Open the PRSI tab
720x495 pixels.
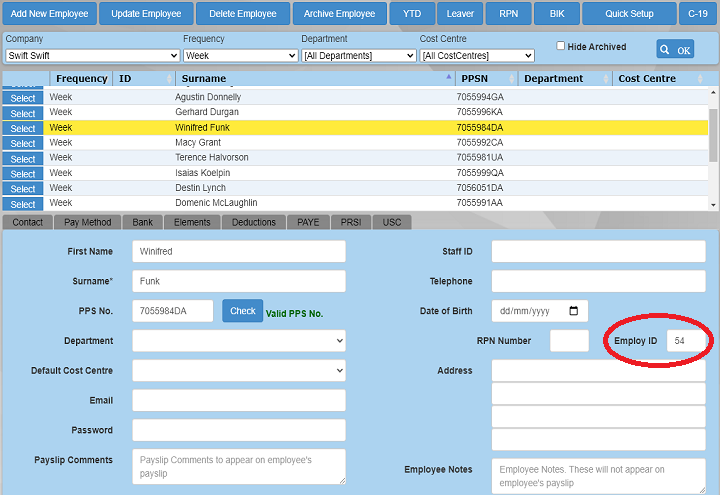351,222
